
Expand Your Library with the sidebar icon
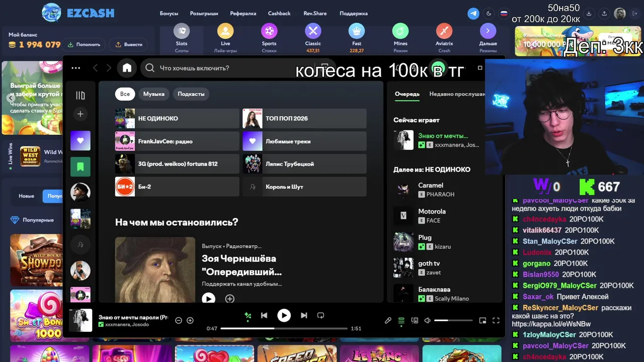80,96
